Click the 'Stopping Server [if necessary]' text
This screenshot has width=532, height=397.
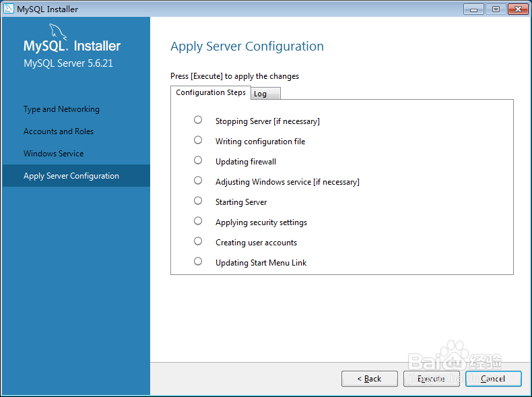(267, 121)
